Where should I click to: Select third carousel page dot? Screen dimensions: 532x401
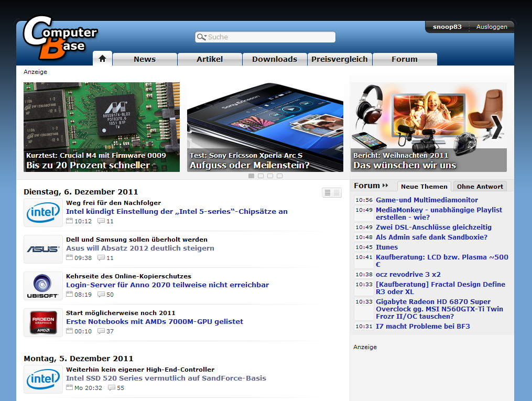coord(270,176)
